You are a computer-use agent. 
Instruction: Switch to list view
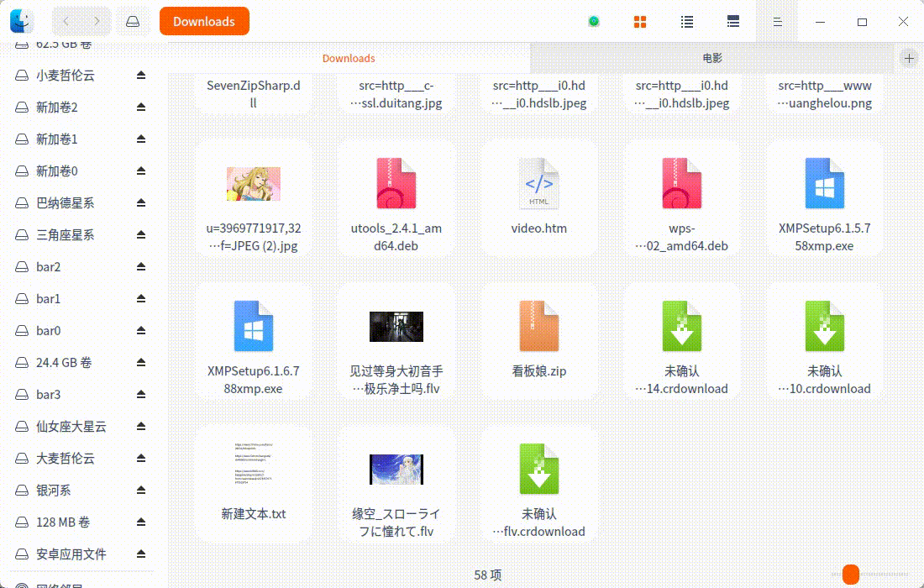(x=686, y=21)
